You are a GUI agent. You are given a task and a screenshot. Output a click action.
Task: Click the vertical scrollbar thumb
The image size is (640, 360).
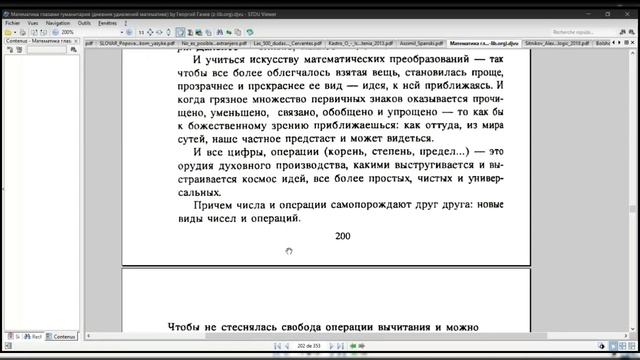coord(633,209)
